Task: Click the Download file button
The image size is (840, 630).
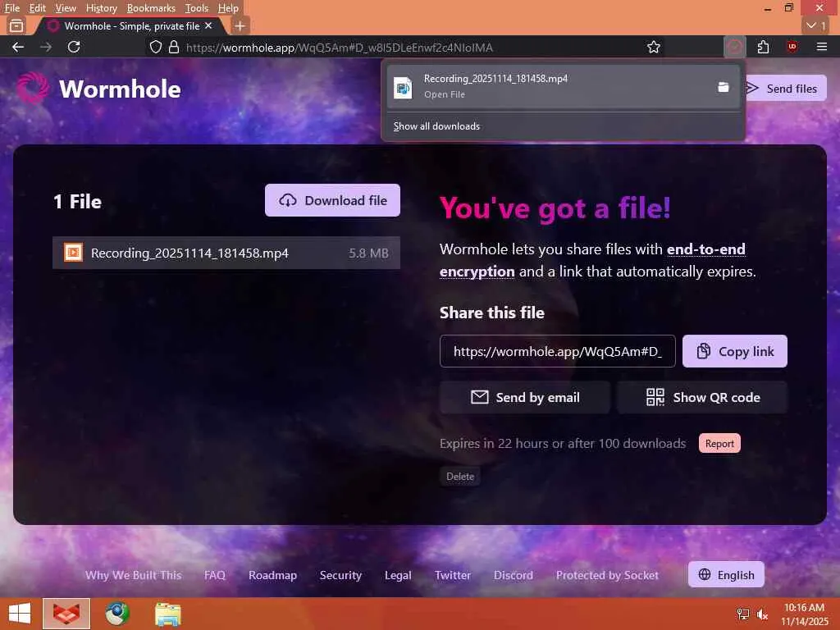Action: pyautogui.click(x=333, y=200)
